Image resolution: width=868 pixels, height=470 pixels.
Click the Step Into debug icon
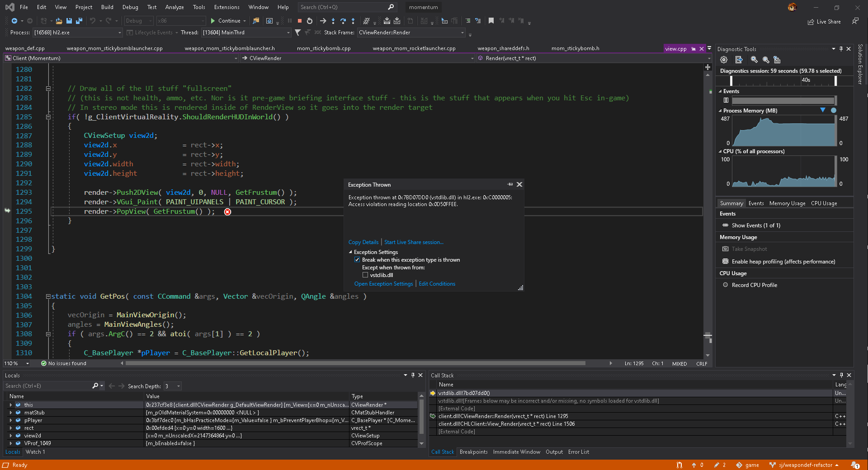pyautogui.click(x=333, y=21)
